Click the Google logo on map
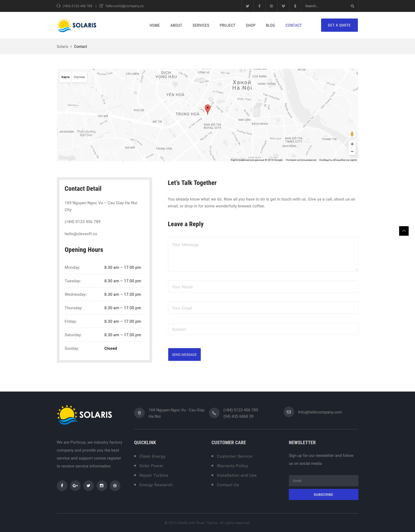The image size is (415, 532). (x=67, y=158)
